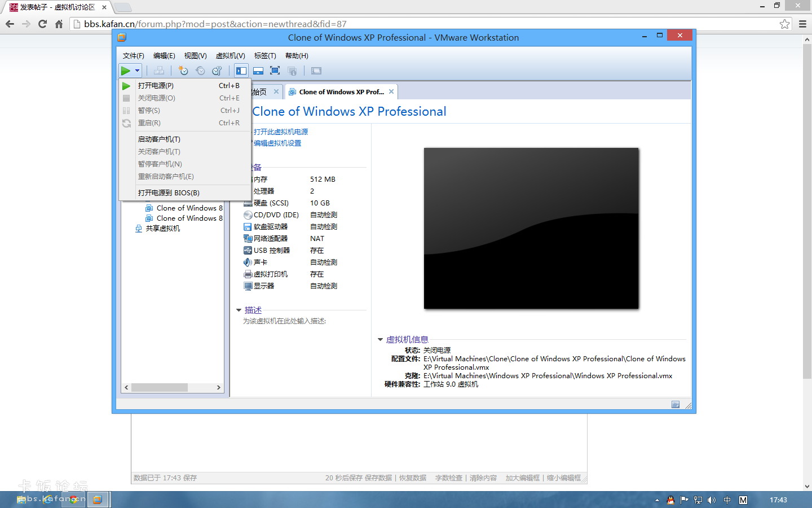812x508 pixels.
Task: Open the 编辑(E) menu
Action: (x=164, y=56)
